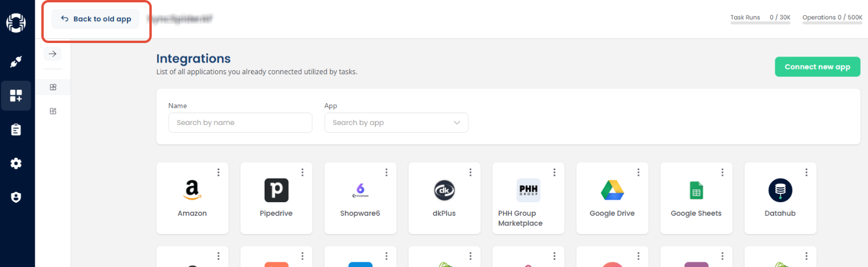Select the first submenu grid icon
The width and height of the screenshot is (868, 267).
click(53, 87)
